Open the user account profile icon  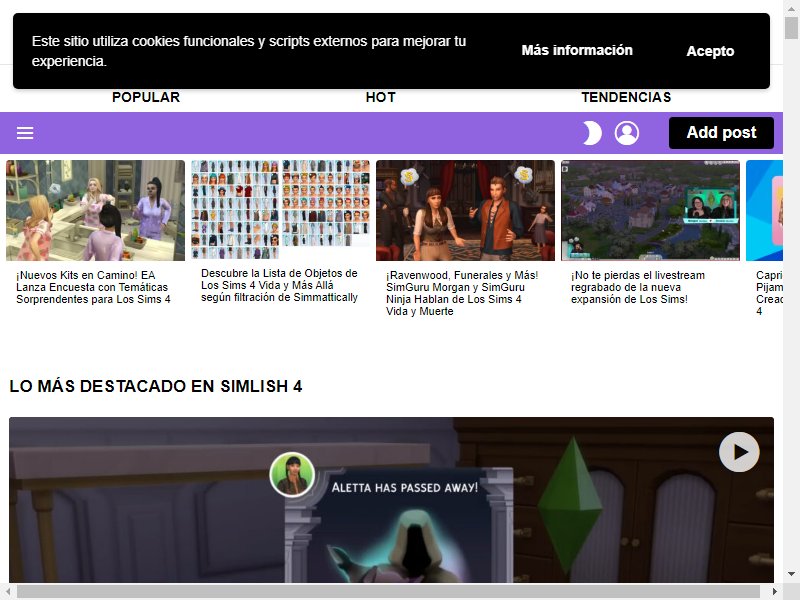(x=627, y=133)
